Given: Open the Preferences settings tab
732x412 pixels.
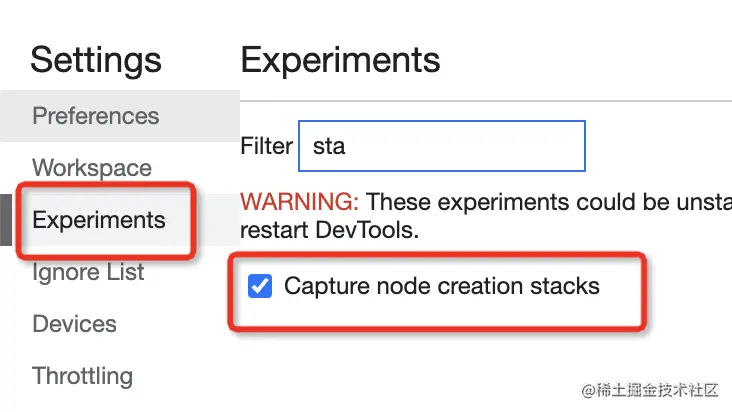Looking at the screenshot, I should coord(95,116).
